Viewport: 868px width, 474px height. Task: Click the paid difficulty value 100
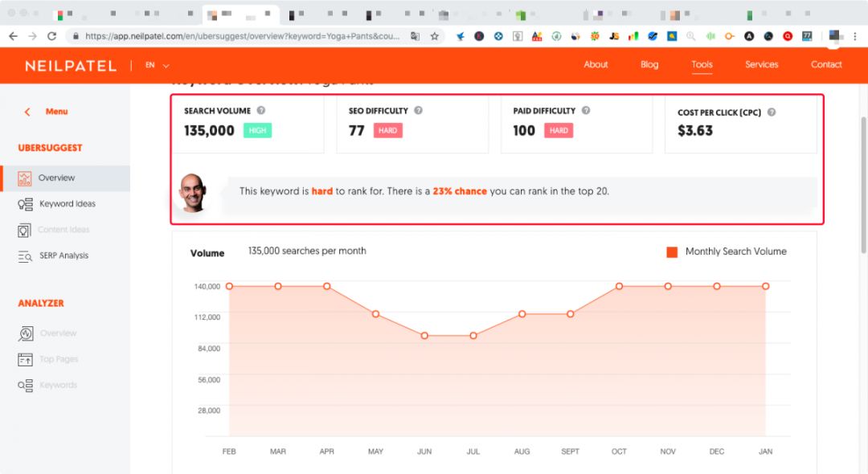(524, 130)
